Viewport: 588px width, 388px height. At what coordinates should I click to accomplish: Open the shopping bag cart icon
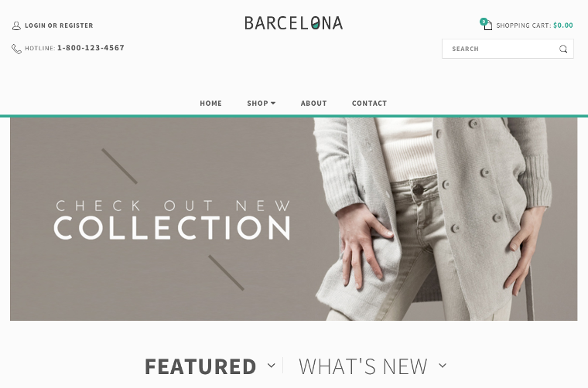tap(488, 26)
